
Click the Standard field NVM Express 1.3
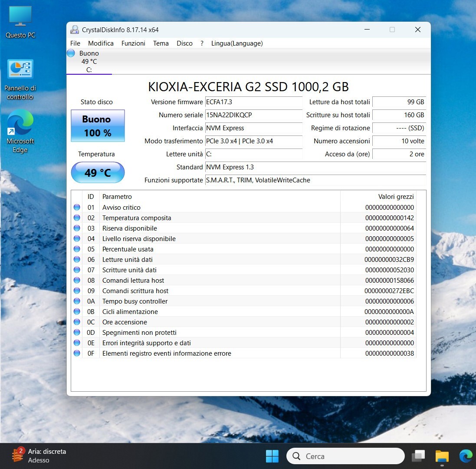[x=316, y=167]
